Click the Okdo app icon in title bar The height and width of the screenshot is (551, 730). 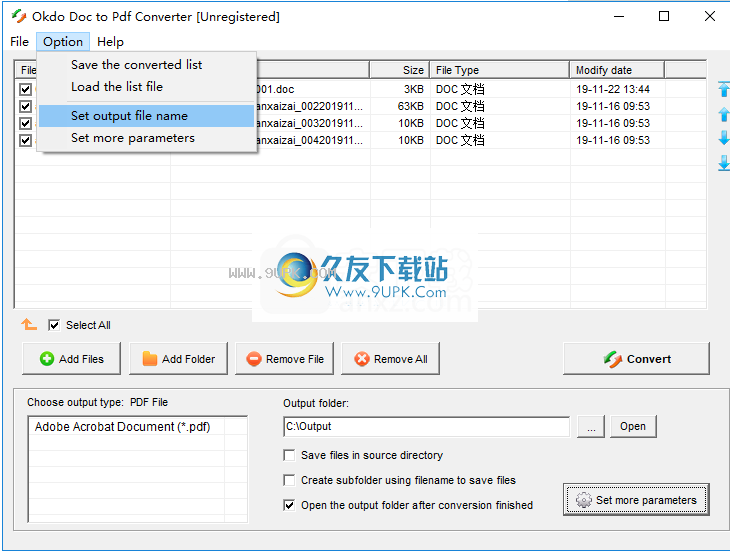tap(19, 17)
